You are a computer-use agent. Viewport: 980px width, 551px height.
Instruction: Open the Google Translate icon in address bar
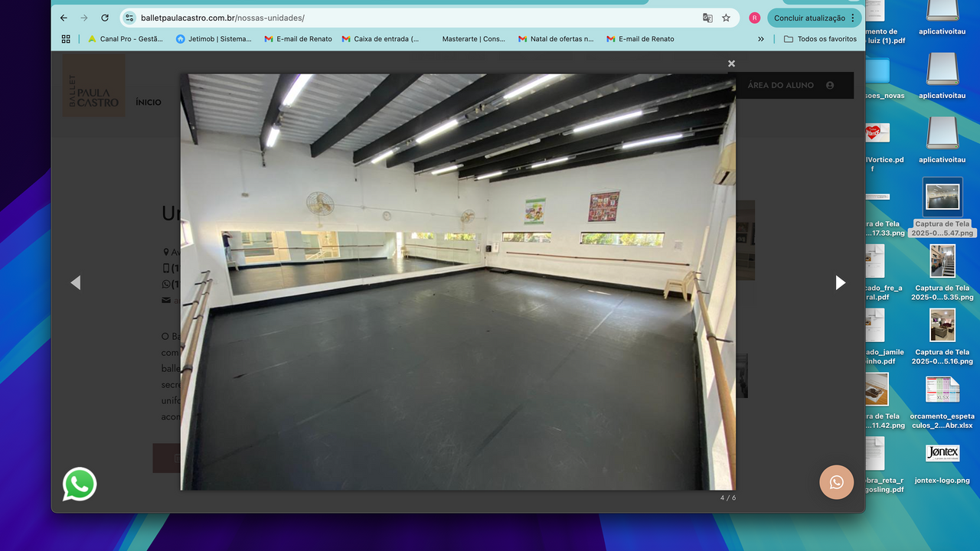(707, 18)
